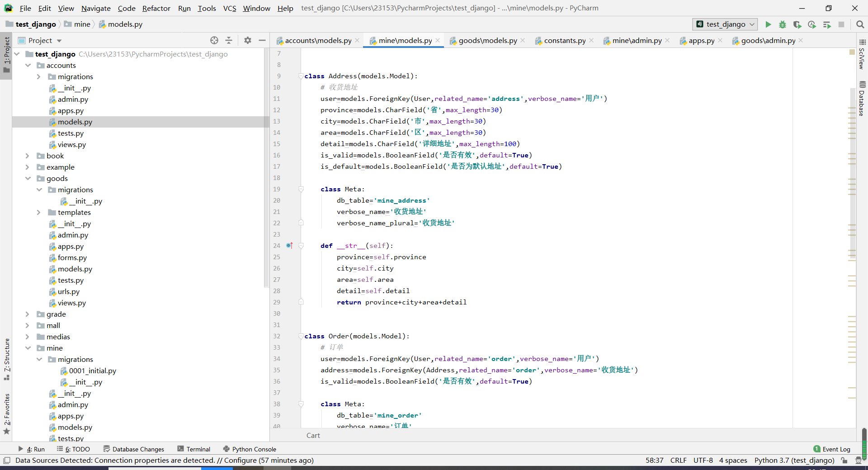Change CRLF line separator

coord(678,461)
